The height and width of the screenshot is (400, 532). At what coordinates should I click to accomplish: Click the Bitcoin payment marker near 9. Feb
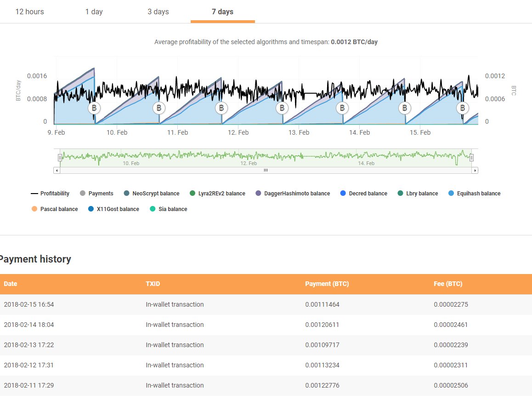point(94,108)
